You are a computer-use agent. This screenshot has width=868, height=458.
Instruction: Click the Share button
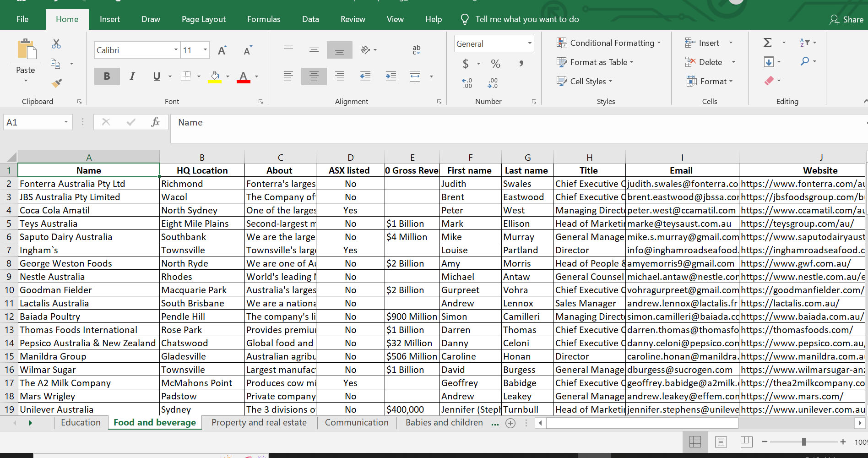coord(846,20)
